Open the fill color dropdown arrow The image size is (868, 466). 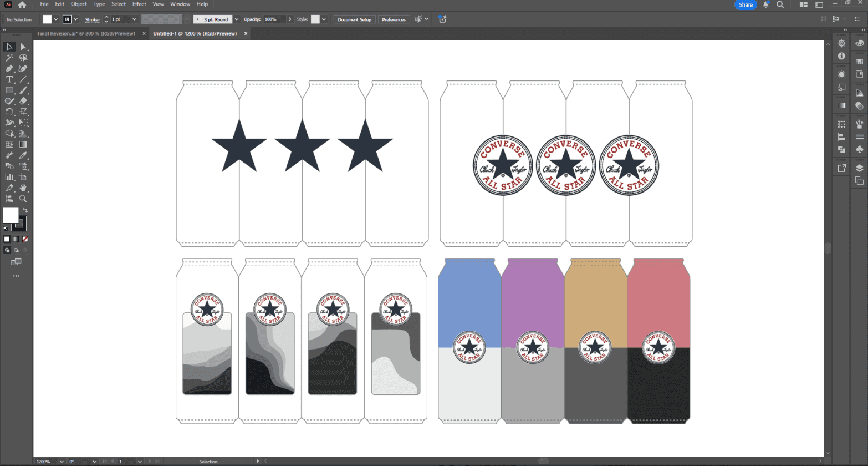pos(55,19)
